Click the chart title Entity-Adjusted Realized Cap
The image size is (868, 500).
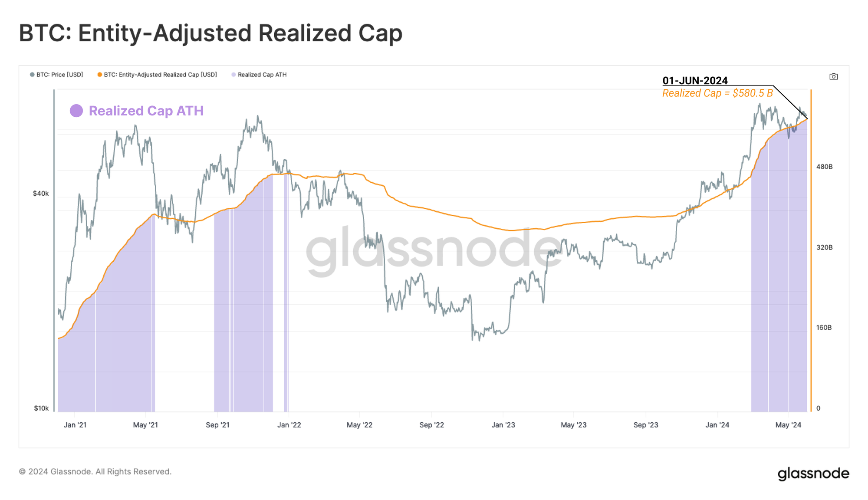[210, 33]
